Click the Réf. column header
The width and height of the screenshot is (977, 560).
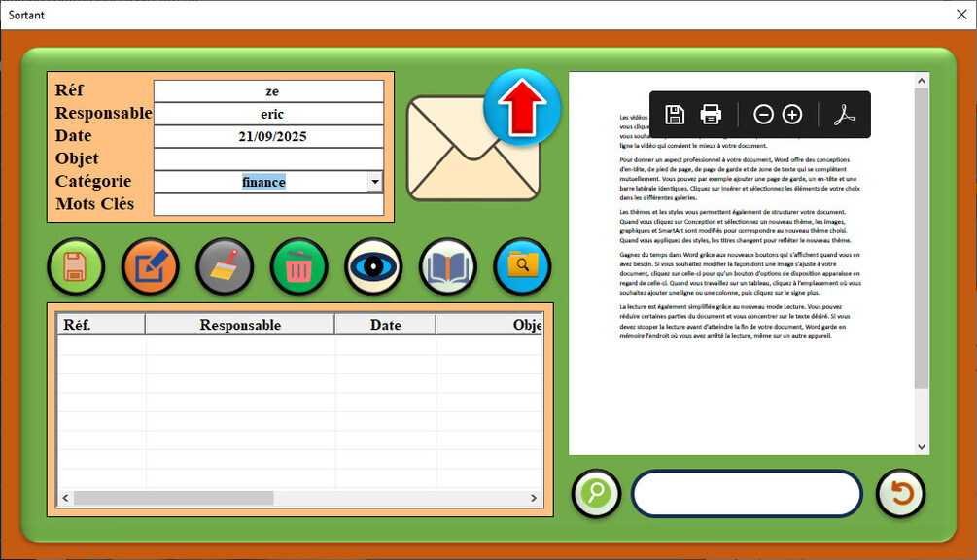click(101, 325)
